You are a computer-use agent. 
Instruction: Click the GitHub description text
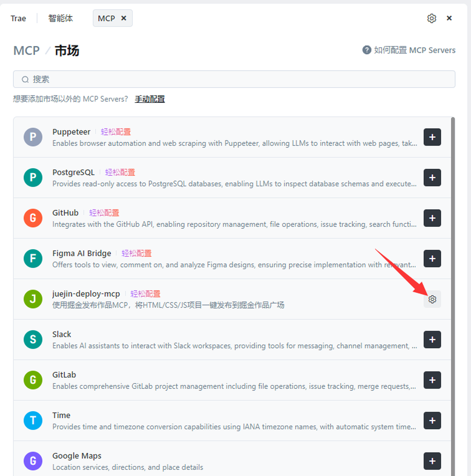coord(234,224)
